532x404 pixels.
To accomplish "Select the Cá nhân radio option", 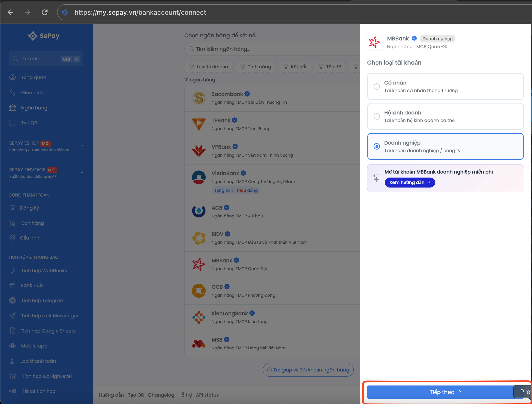I will point(377,87).
